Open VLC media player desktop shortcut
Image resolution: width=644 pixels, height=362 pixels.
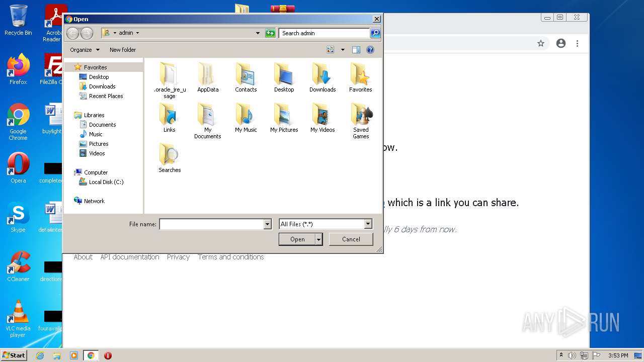(18, 318)
